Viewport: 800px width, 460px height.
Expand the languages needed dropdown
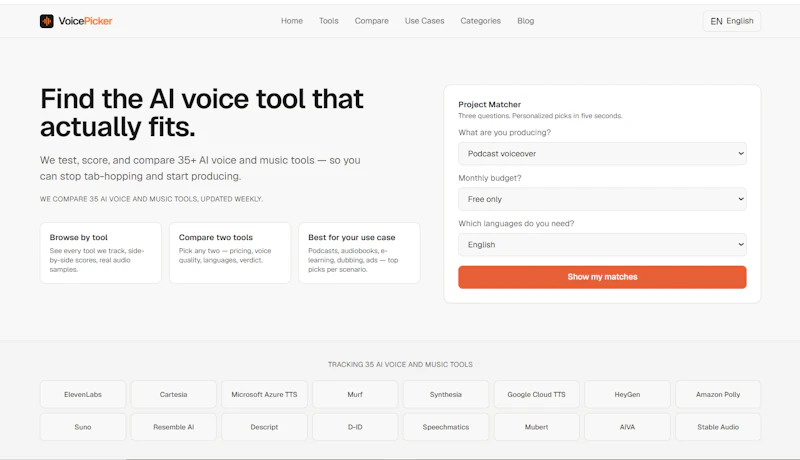coord(602,245)
